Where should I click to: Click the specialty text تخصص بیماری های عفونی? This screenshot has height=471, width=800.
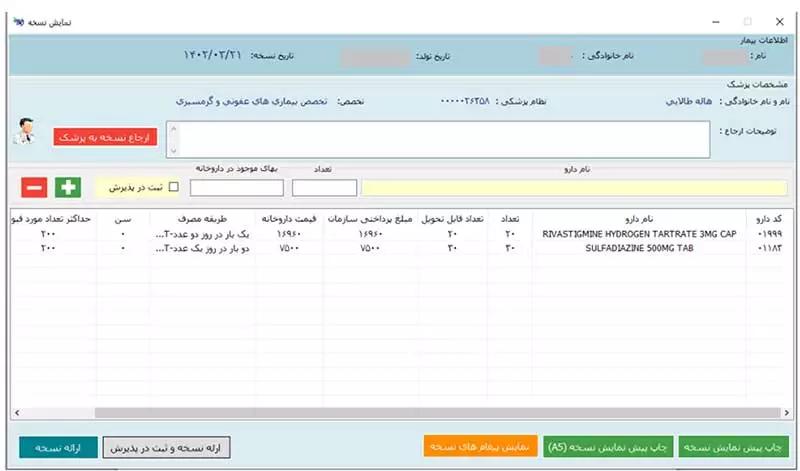pos(252,101)
